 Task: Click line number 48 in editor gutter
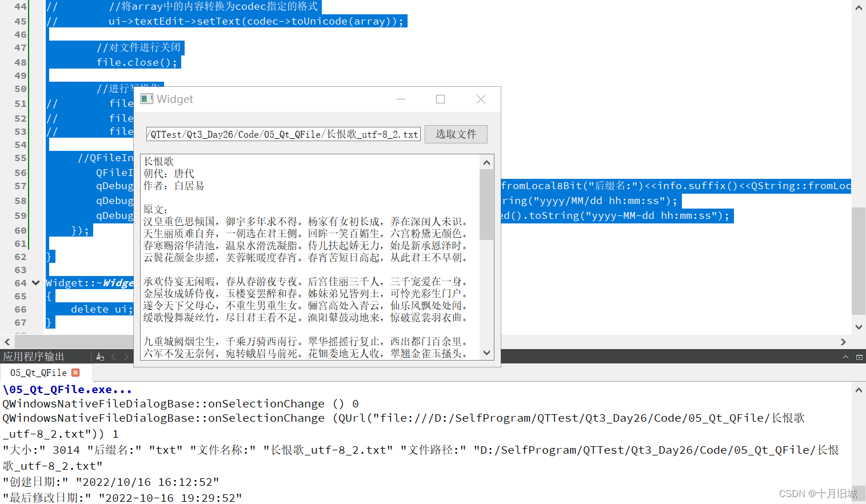coord(21,62)
